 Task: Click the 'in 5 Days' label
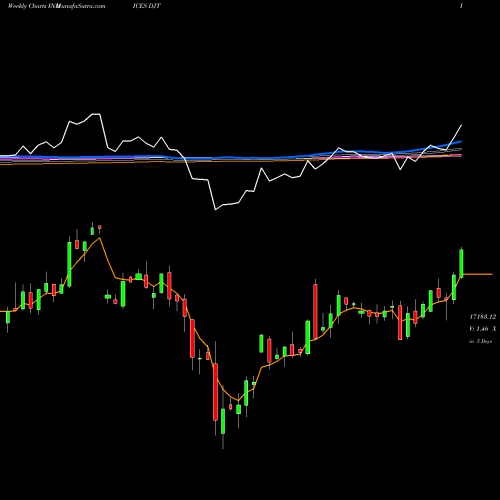click(480, 341)
